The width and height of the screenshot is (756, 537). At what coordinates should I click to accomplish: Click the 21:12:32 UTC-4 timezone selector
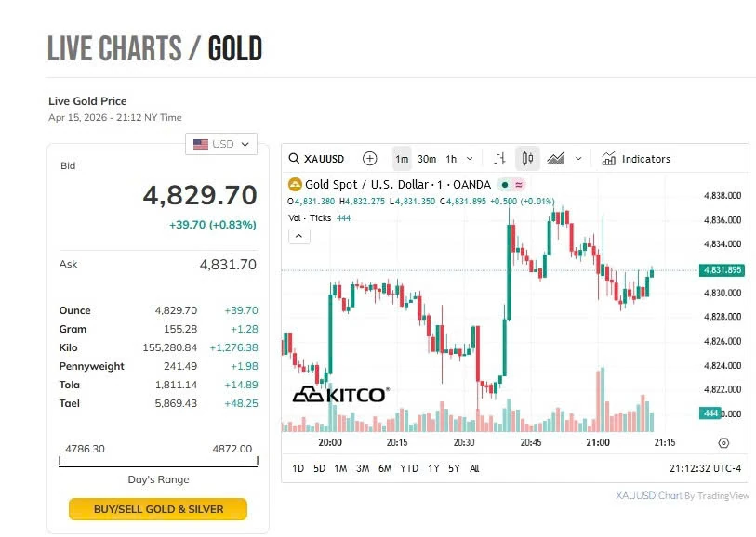705,468
